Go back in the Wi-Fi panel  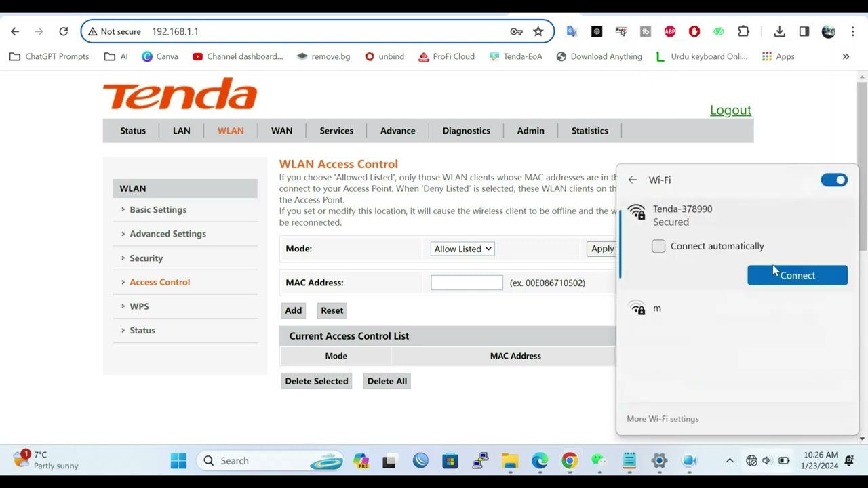(633, 180)
